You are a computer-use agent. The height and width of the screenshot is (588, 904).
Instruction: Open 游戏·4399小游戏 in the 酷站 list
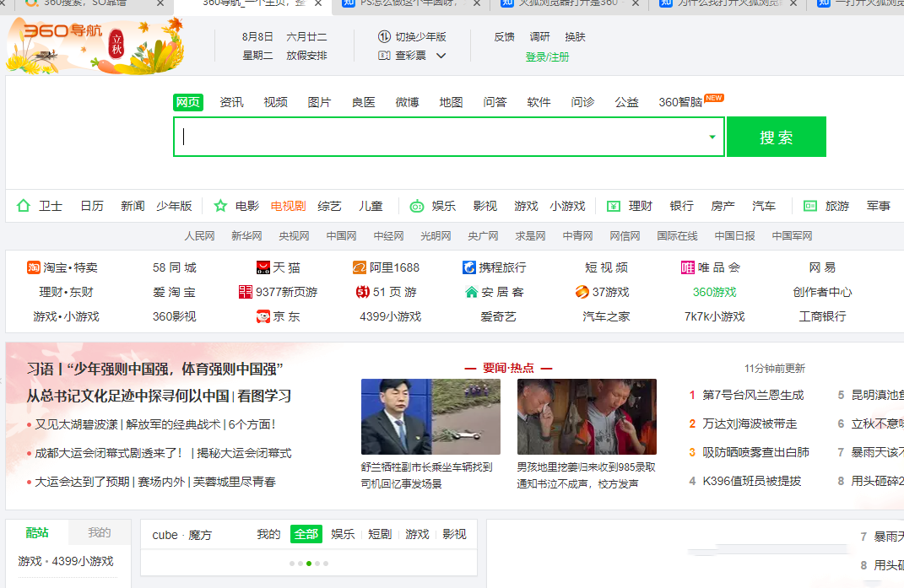[x=66, y=562]
